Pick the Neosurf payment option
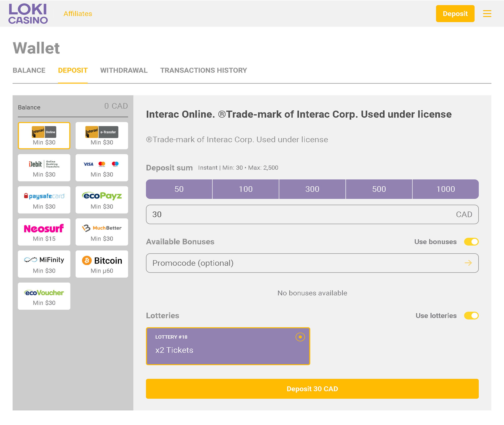This screenshot has height=425, width=504. 44,232
